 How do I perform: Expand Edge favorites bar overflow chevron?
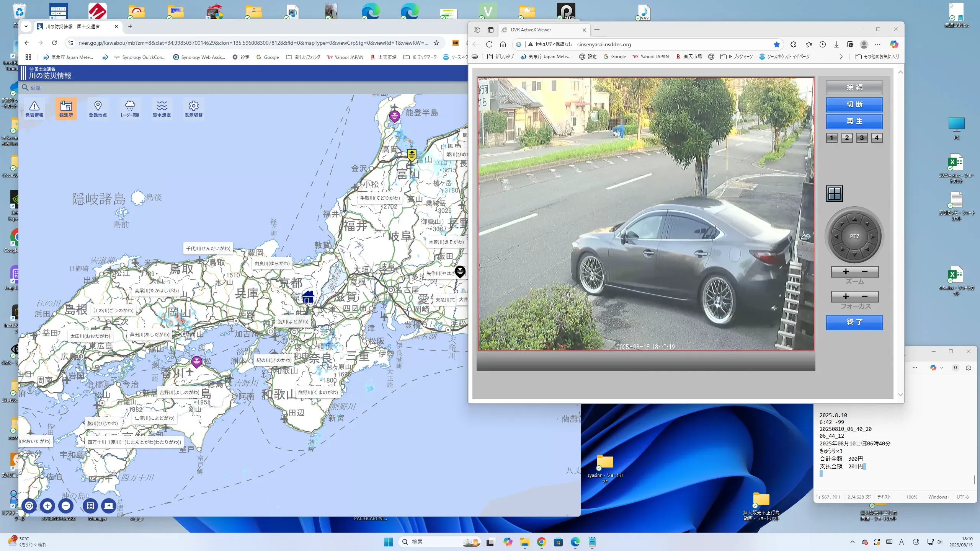841,57
